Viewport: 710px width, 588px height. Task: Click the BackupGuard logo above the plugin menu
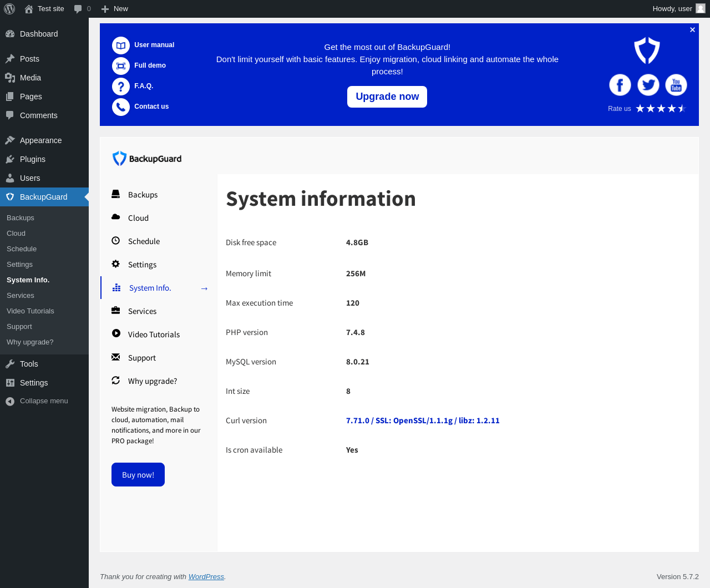(147, 159)
